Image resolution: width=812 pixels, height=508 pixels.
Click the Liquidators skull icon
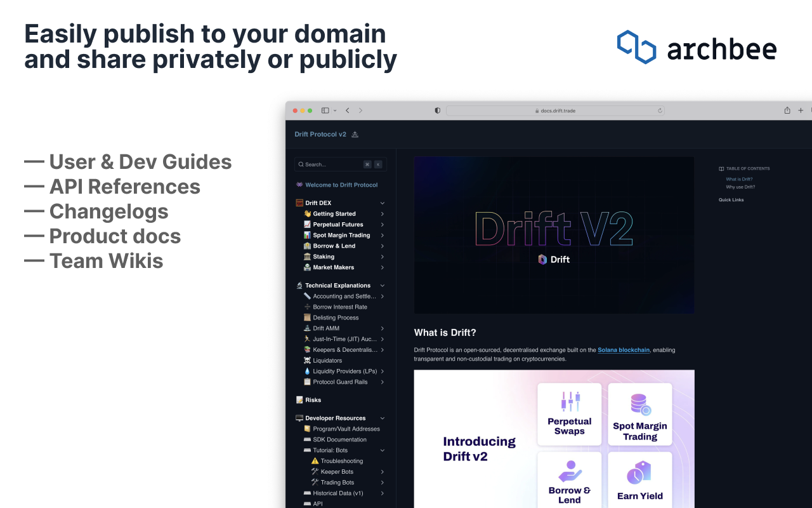(307, 361)
